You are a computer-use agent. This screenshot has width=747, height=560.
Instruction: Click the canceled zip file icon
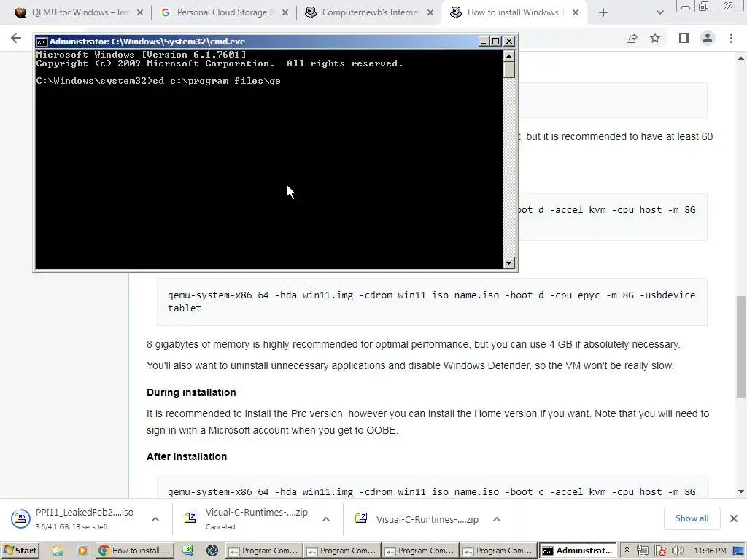190,517
